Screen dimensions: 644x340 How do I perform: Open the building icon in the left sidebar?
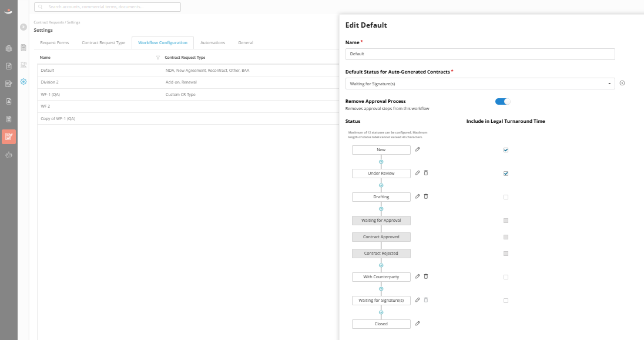9,48
